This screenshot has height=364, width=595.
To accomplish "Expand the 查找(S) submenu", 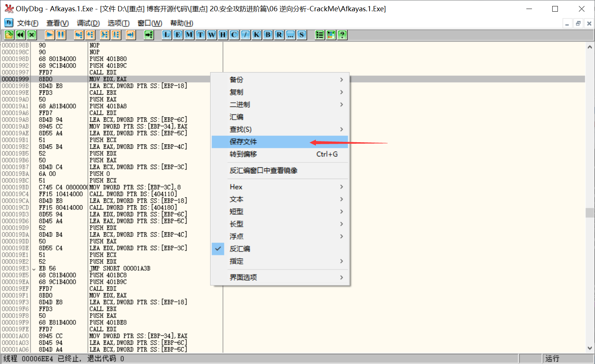I will tap(280, 129).
